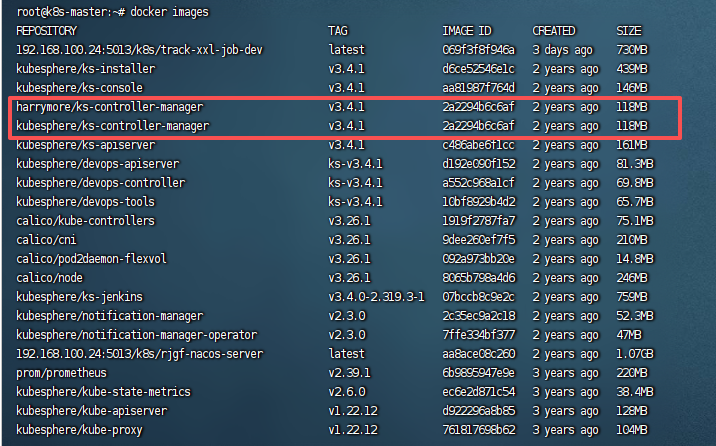Screen dimensions: 716x446
Task: Click image ID ec6e2d871c54
Action: pos(479,392)
